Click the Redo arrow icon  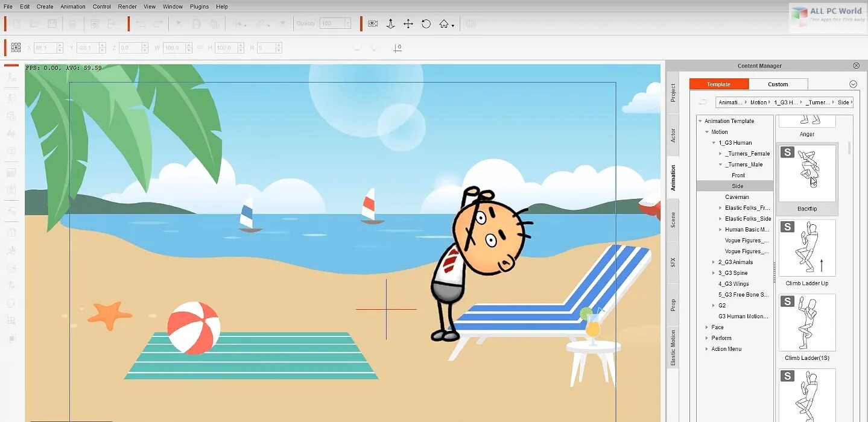[x=157, y=24]
